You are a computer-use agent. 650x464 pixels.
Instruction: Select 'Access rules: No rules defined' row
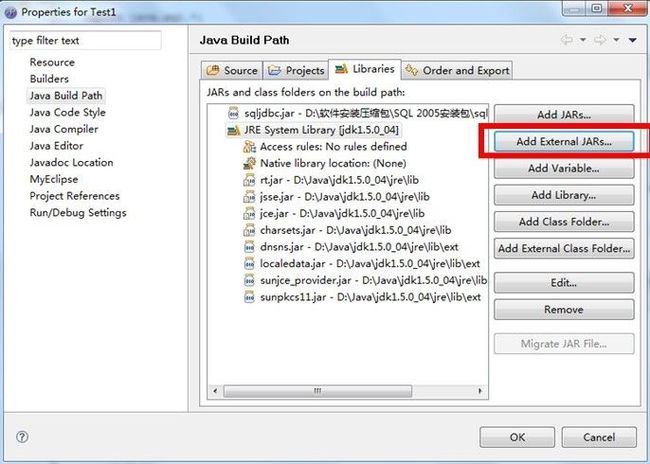(x=334, y=147)
